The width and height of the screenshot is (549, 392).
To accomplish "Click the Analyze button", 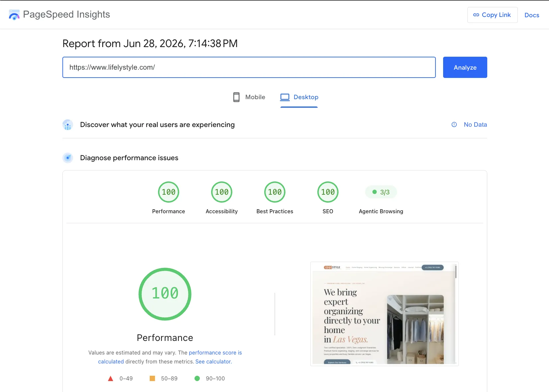I will pos(465,67).
